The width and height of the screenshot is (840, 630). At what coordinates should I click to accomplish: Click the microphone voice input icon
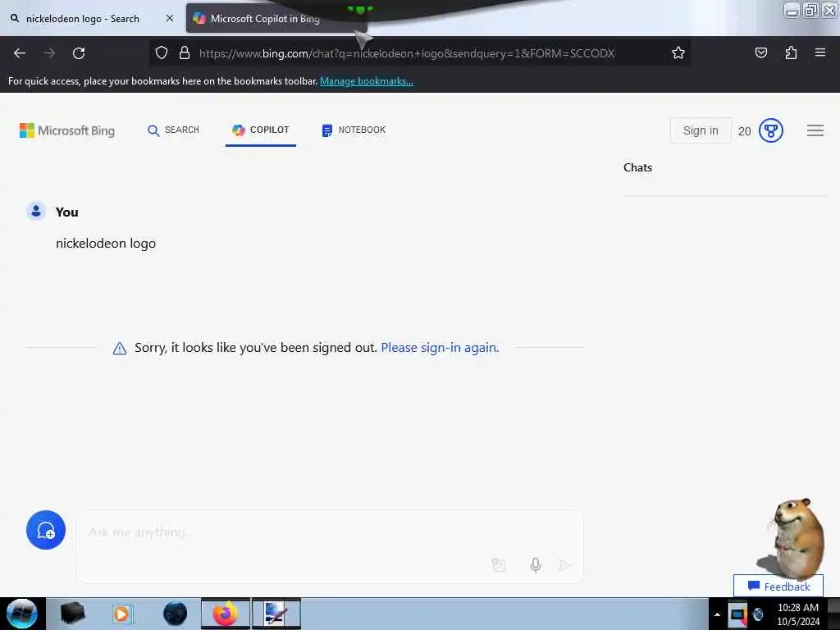[535, 564]
